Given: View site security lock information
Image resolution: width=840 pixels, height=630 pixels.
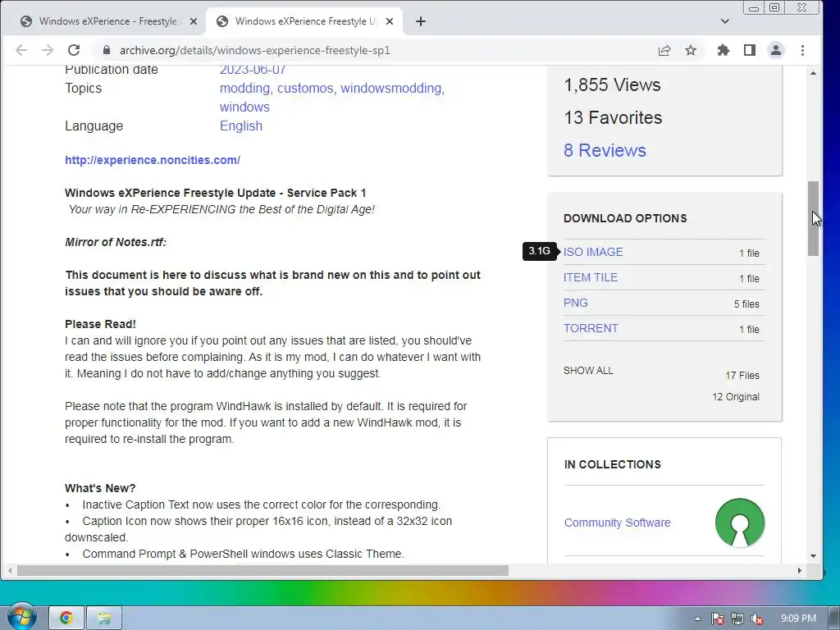Looking at the screenshot, I should 107,50.
